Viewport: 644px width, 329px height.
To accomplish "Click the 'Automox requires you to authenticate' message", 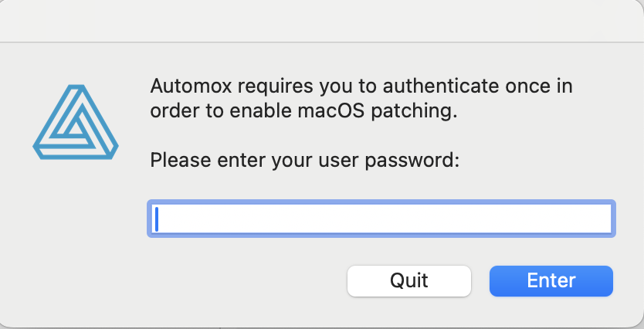I will pos(361,99).
